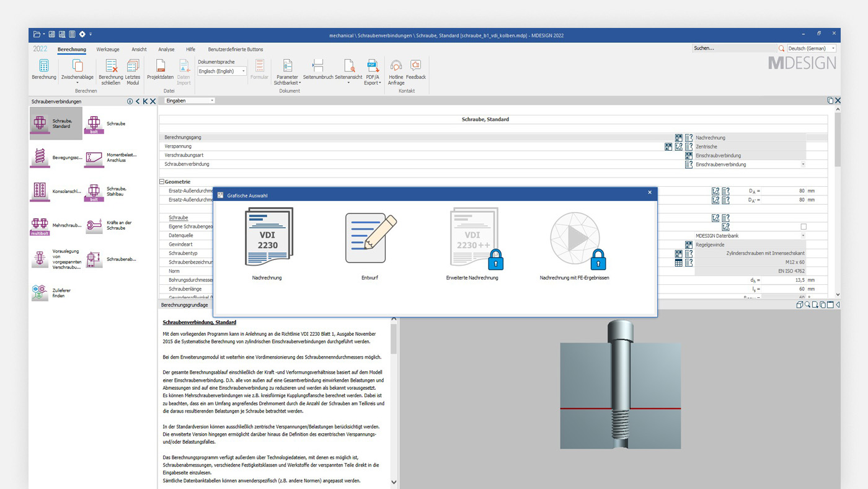The width and height of the screenshot is (868, 489).
Task: Open the Einschraubenverbindung dropdown
Action: [750, 164]
